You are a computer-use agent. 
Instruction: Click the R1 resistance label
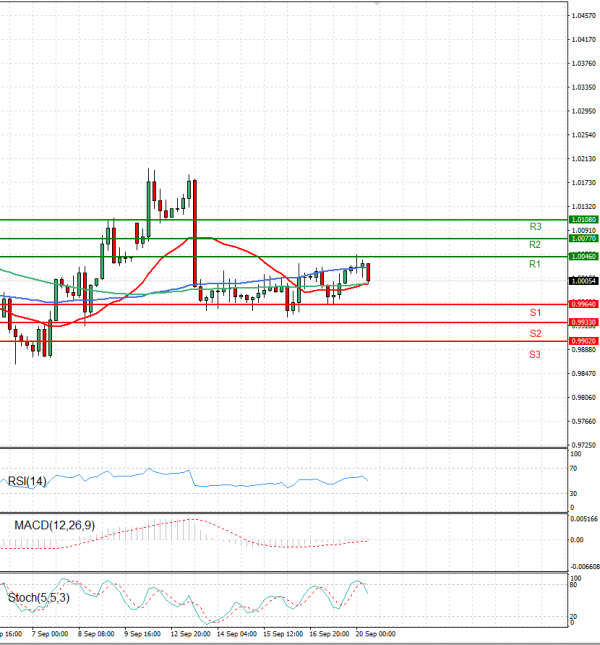pos(535,264)
